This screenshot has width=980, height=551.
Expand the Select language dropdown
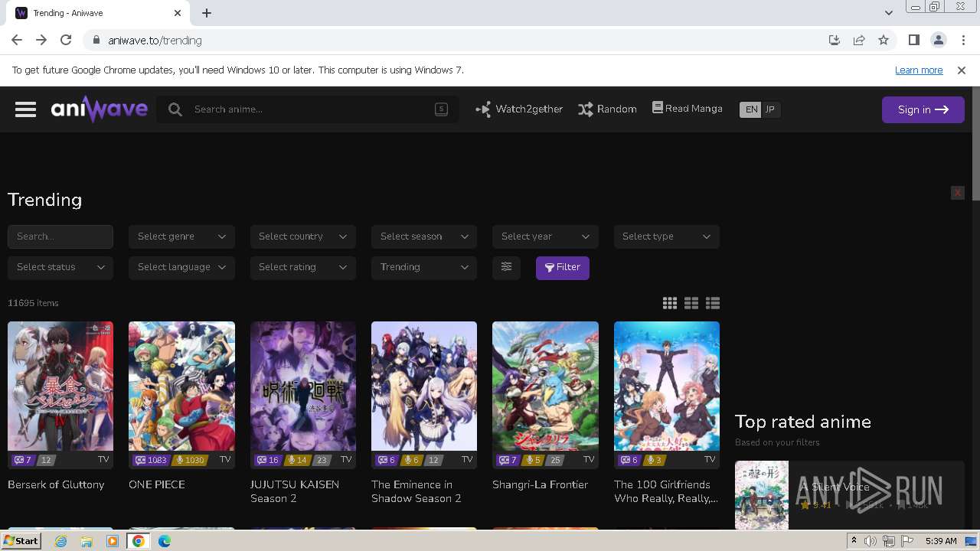(x=181, y=267)
